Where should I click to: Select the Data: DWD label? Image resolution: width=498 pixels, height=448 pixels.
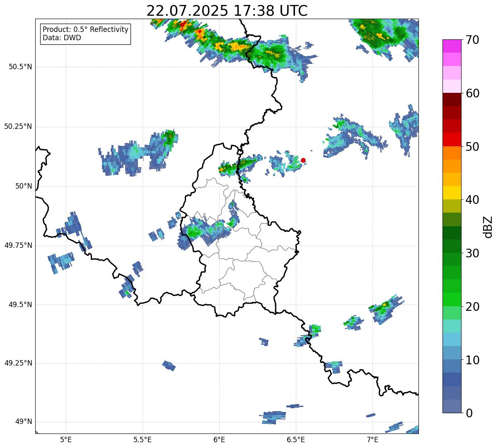click(x=62, y=38)
